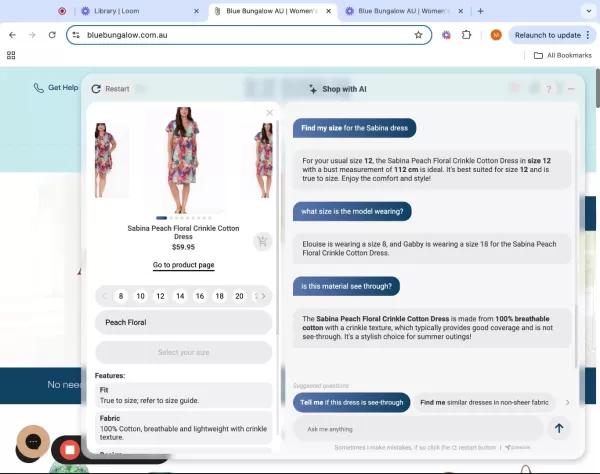
Task: Select size 20
Action: click(x=239, y=296)
